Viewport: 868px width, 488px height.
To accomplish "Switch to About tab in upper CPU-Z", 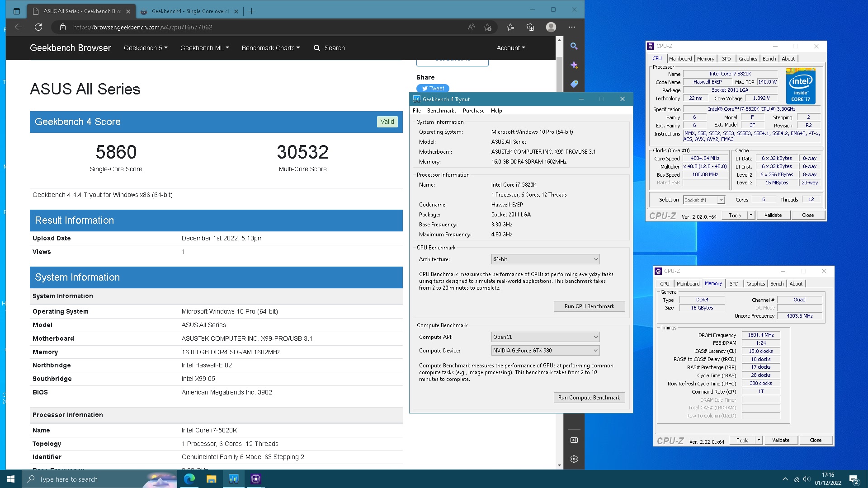I will click(788, 59).
